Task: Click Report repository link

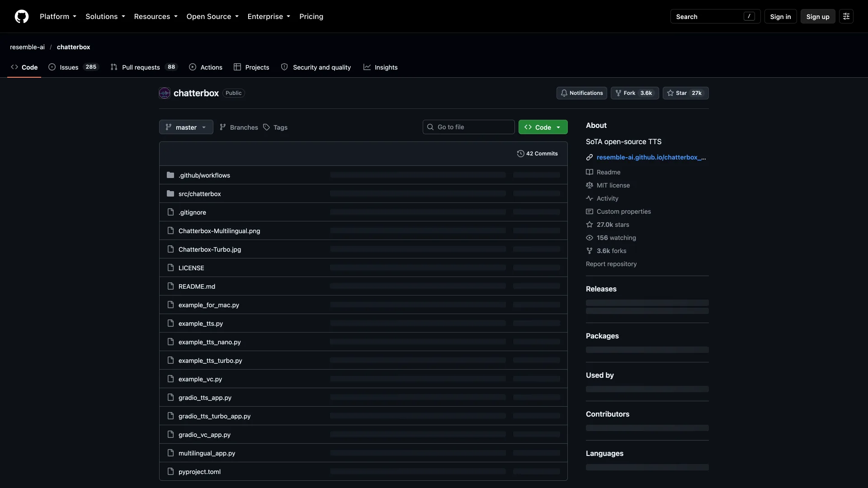Action: coord(611,264)
